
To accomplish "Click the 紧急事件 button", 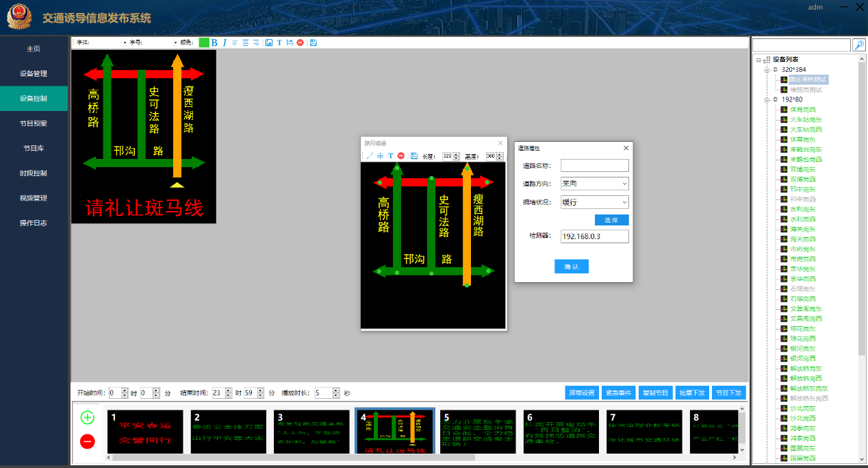I will click(618, 393).
